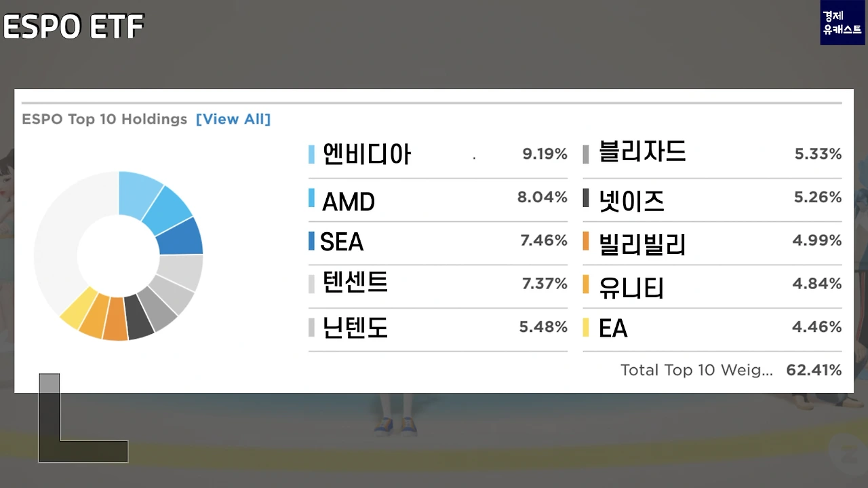Click the dark L-shaped overlay graphic
Viewport: 868px width, 488px height.
click(83, 418)
